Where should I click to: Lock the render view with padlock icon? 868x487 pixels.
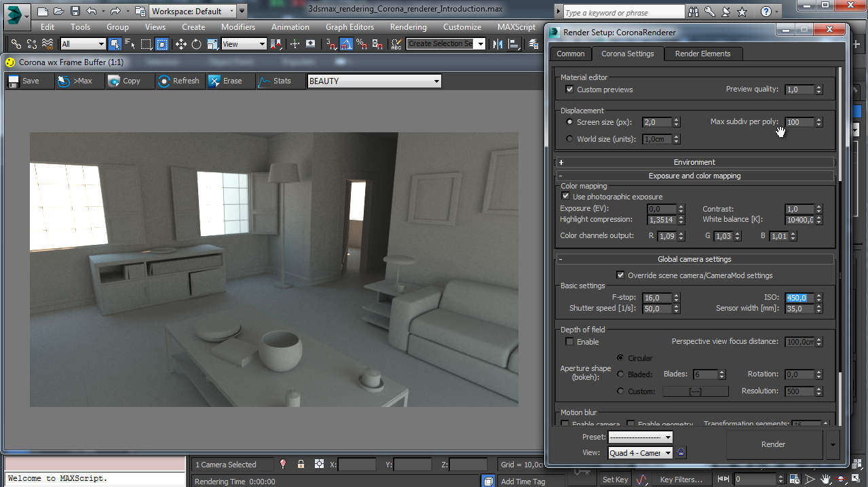tap(681, 452)
